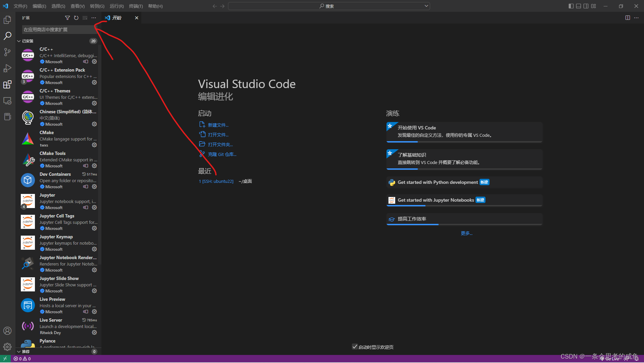Viewport: 644px width, 363px height.
Task: Refresh the extensions list
Action: 76,18
